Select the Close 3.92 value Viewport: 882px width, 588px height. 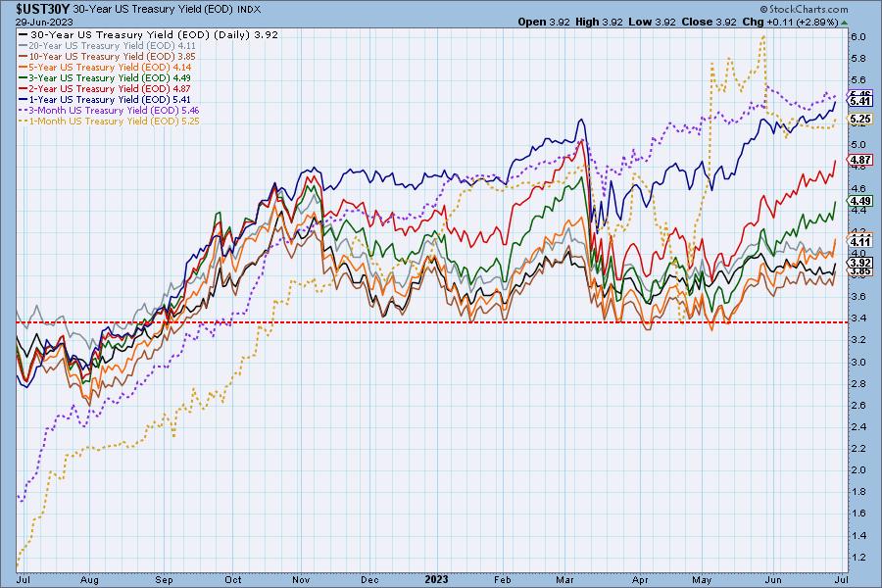pyautogui.click(x=709, y=22)
